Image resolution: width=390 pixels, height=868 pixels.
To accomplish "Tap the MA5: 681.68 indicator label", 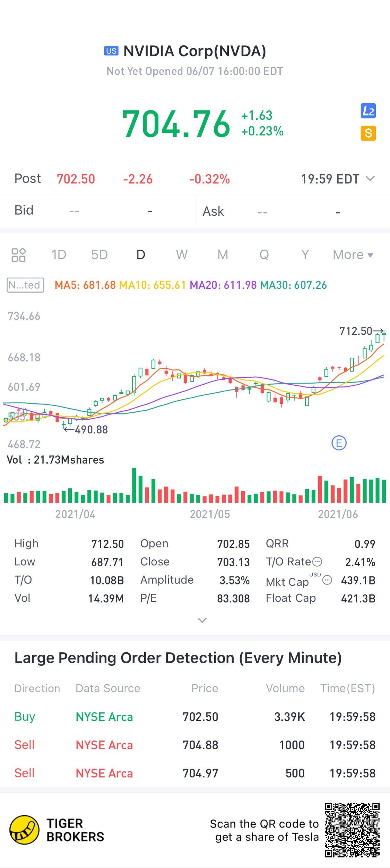I will pos(85,285).
